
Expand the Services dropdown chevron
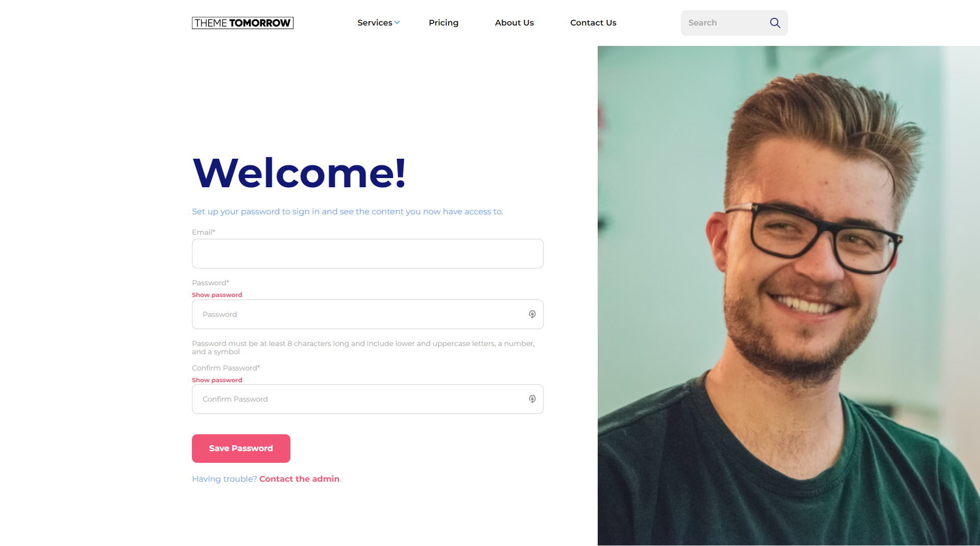[397, 22]
